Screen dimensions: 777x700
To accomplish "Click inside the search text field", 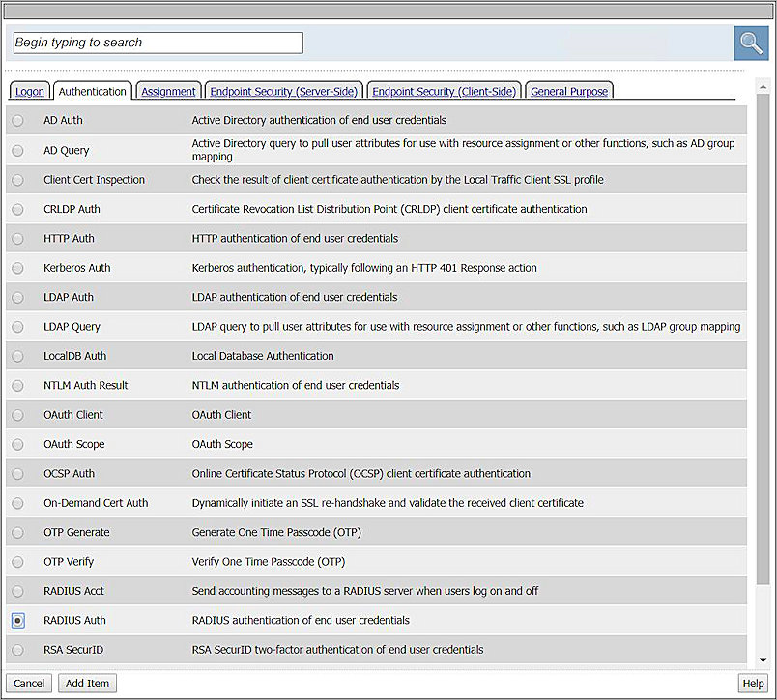I will [x=158, y=43].
